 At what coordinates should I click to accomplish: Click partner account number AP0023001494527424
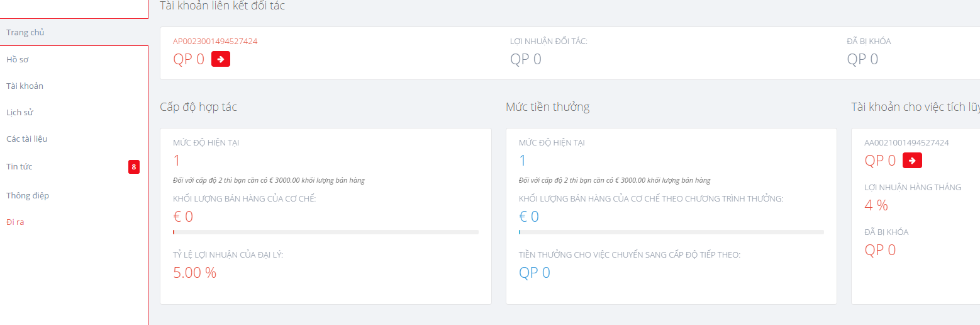(215, 42)
